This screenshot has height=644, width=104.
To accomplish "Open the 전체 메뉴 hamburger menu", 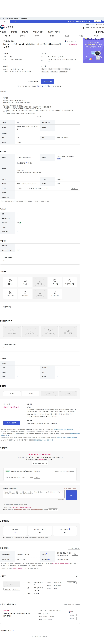I will (100, 32).
